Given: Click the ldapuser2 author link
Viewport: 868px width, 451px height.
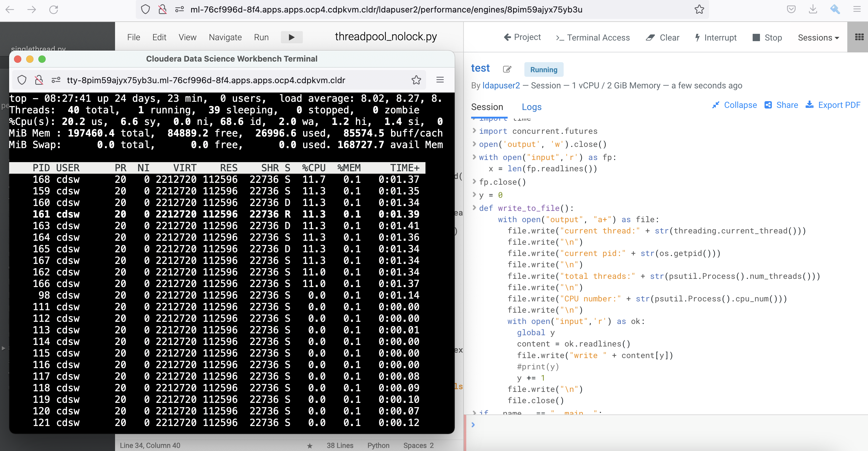Looking at the screenshot, I should click(501, 85).
